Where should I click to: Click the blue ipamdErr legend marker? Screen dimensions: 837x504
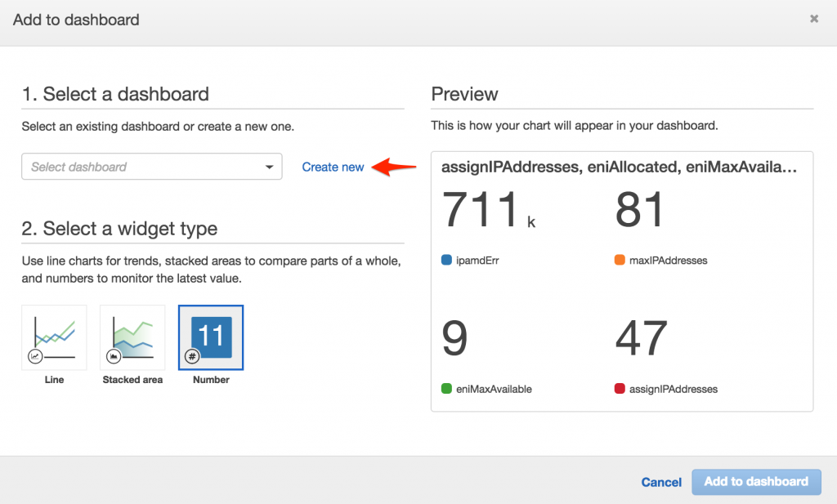coord(446,260)
